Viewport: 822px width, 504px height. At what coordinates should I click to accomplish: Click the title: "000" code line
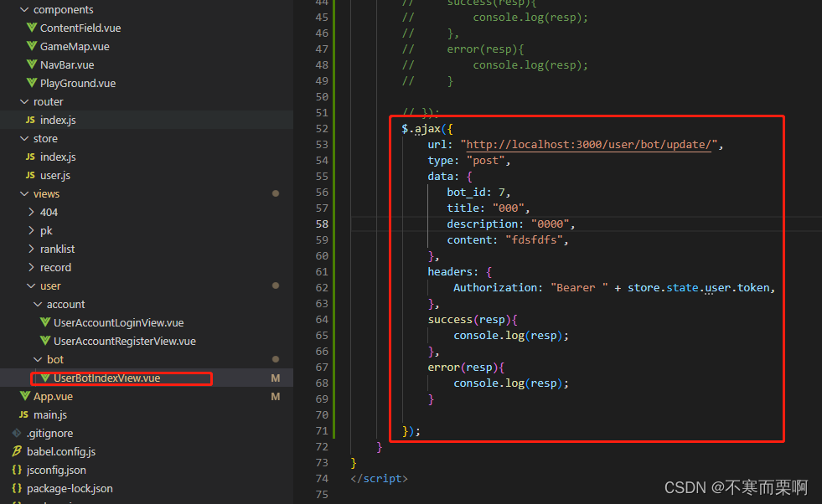click(x=489, y=208)
